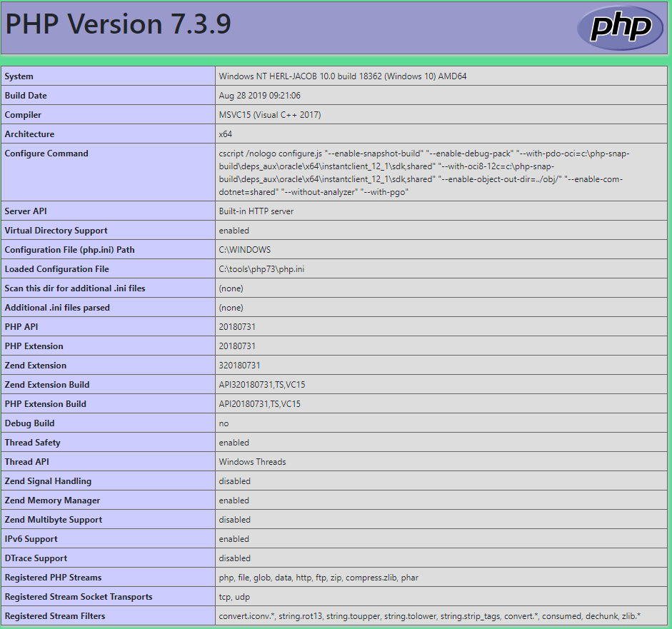Select the PHP Extension value 20180731
The width and height of the screenshot is (672, 629).
237,346
